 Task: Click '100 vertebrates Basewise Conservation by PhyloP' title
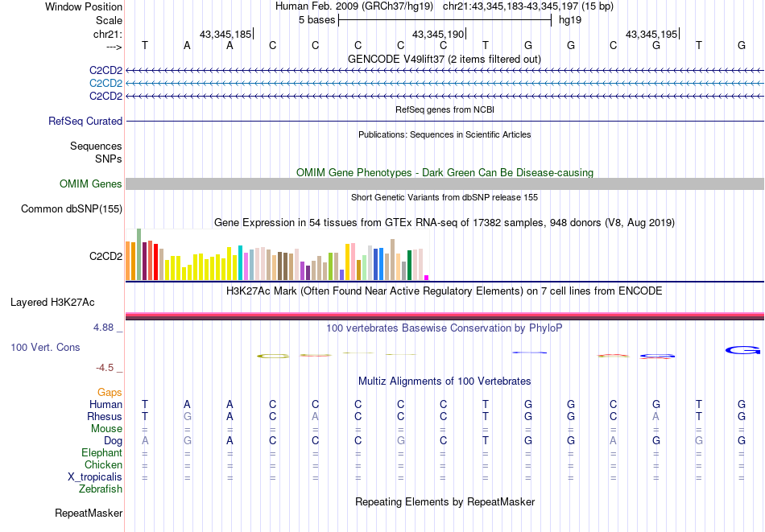[x=445, y=328]
